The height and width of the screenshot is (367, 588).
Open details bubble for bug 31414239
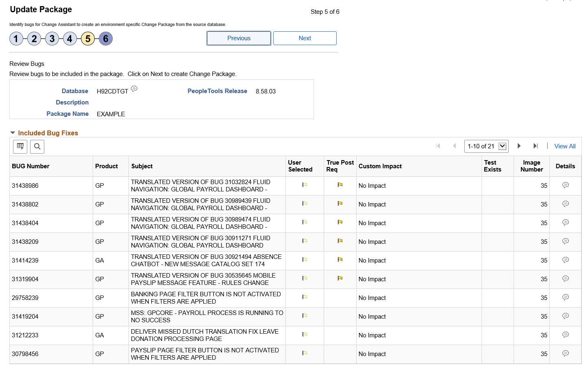click(x=565, y=260)
